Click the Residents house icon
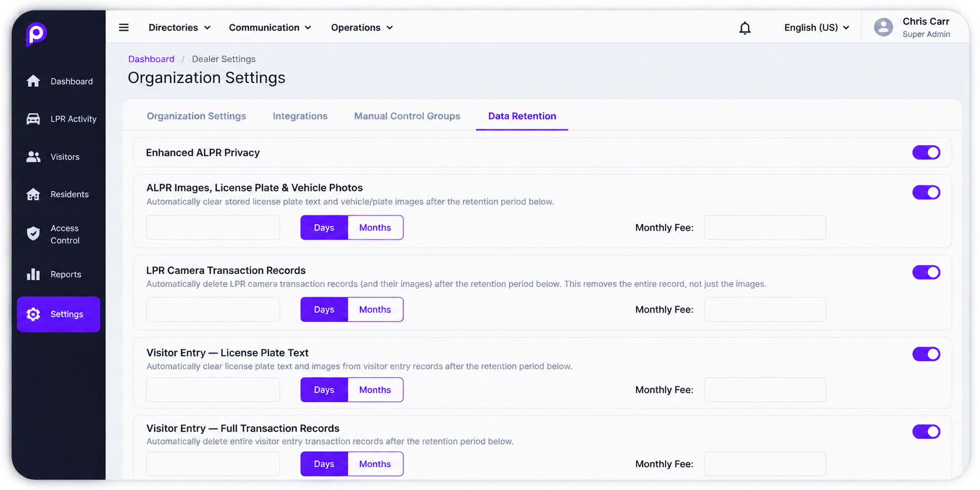Image resolution: width=980 pixels, height=490 pixels. click(x=33, y=194)
